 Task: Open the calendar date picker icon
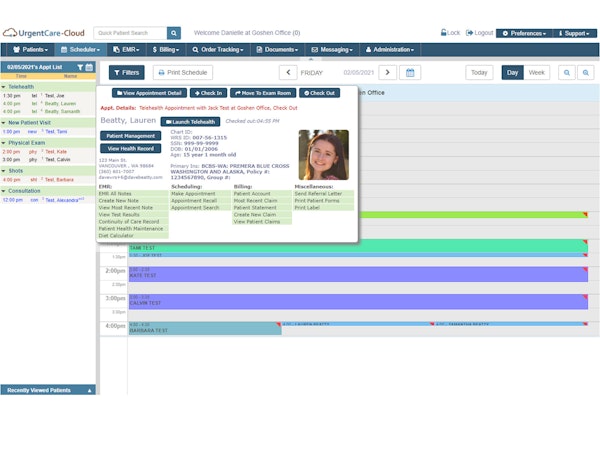[410, 73]
